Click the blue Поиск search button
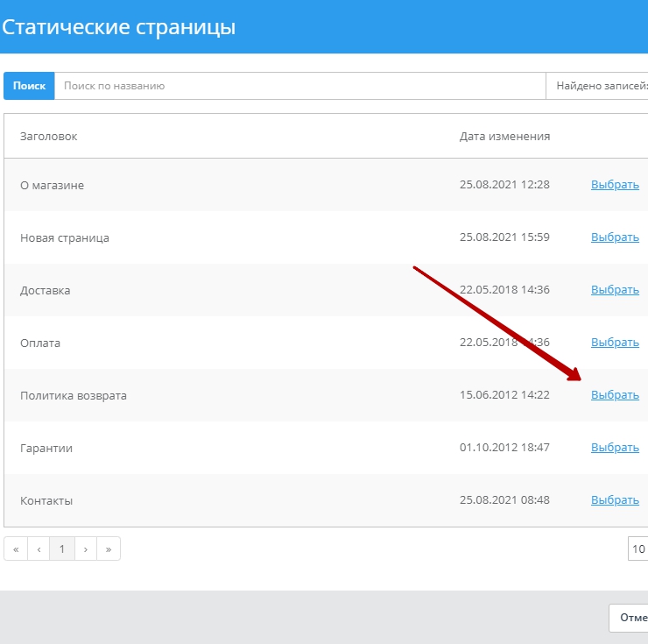The width and height of the screenshot is (648, 644). 29,86
